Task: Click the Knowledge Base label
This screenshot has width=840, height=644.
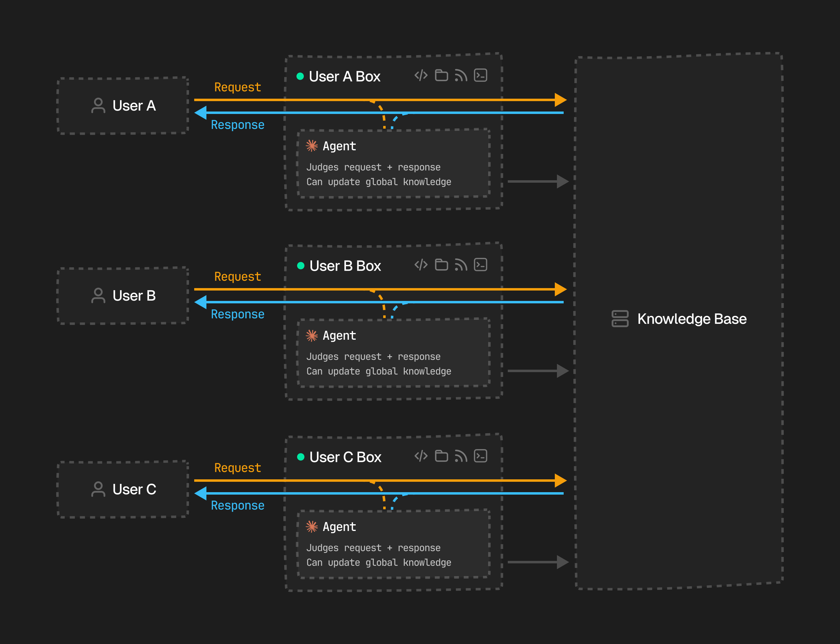Action: click(x=692, y=319)
